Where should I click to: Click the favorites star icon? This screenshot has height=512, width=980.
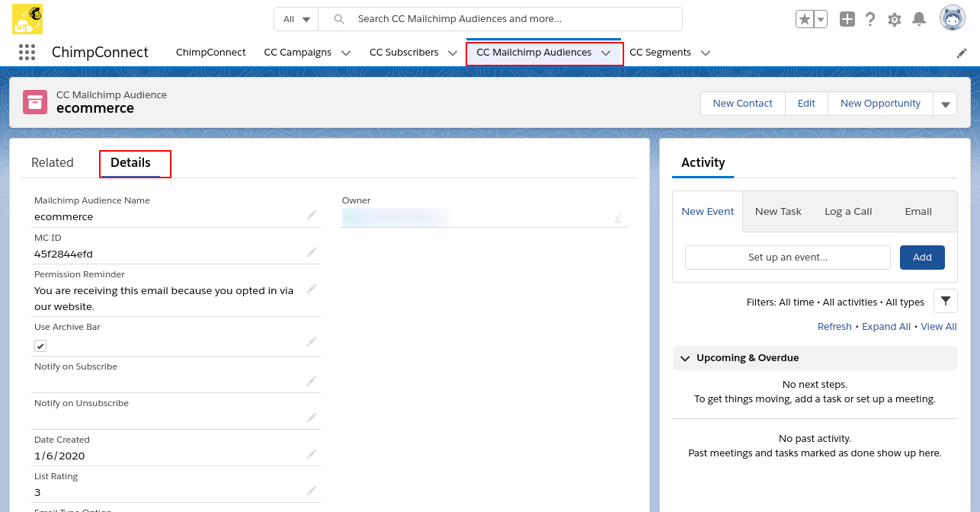pyautogui.click(x=804, y=19)
